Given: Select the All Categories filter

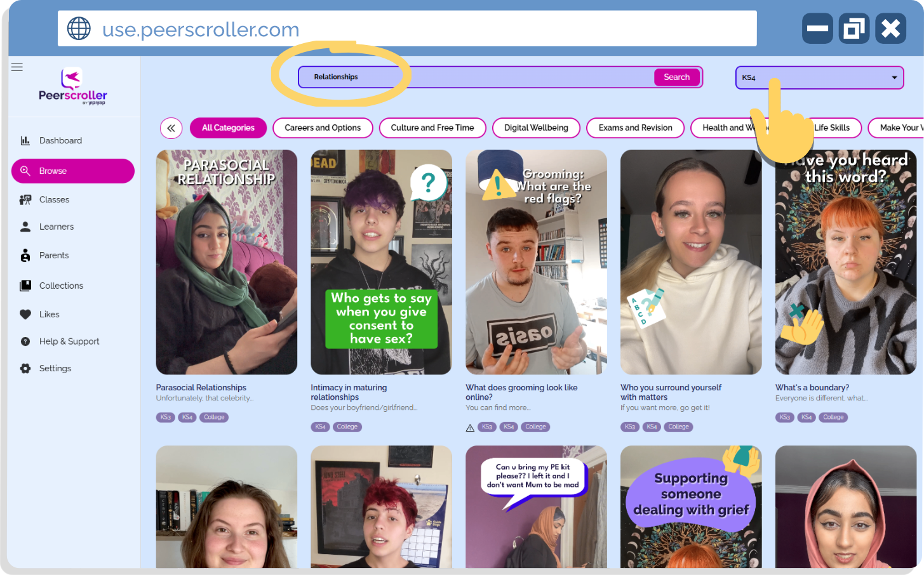Looking at the screenshot, I should [x=228, y=128].
